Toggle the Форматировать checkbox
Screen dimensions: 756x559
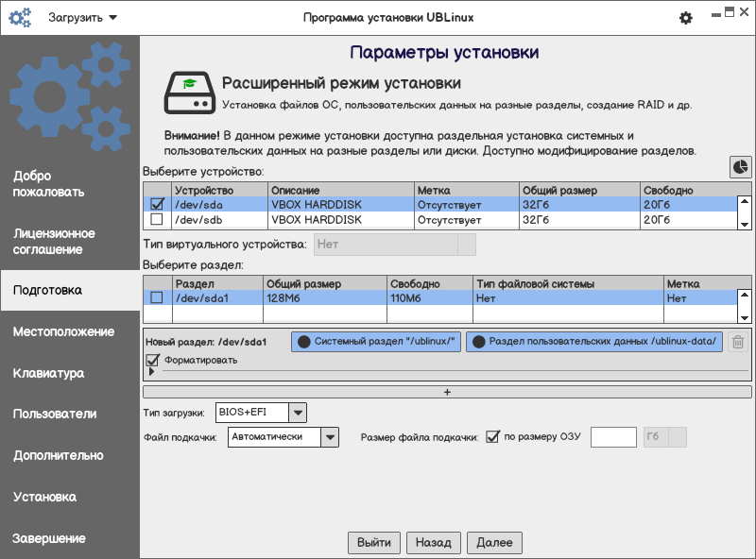click(x=153, y=360)
